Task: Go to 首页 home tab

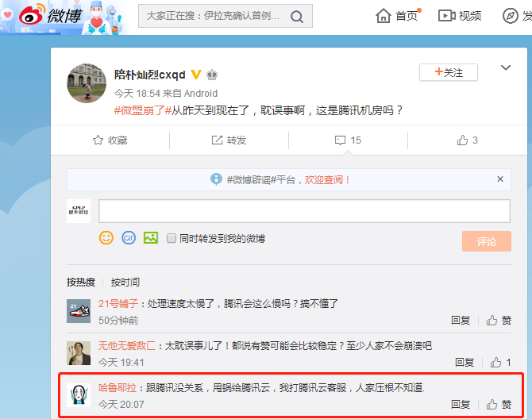Action: click(397, 16)
